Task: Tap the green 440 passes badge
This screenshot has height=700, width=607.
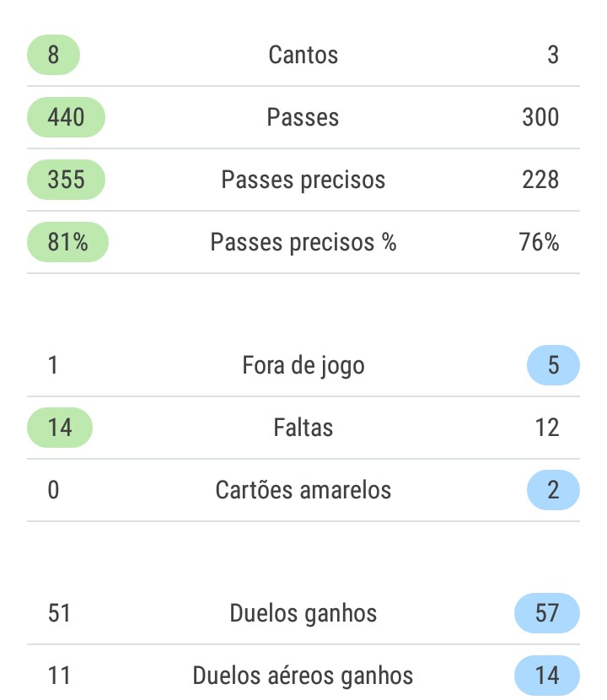Action: pyautogui.click(x=67, y=117)
